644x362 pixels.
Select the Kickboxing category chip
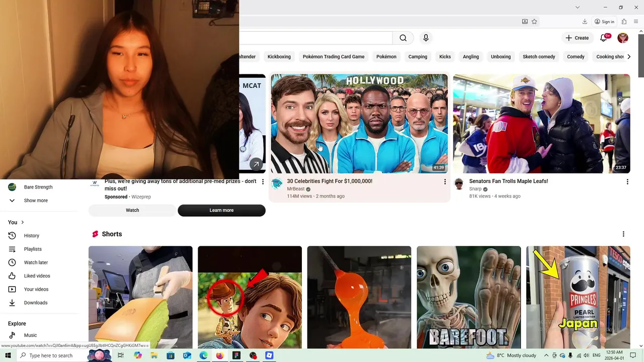point(279,57)
